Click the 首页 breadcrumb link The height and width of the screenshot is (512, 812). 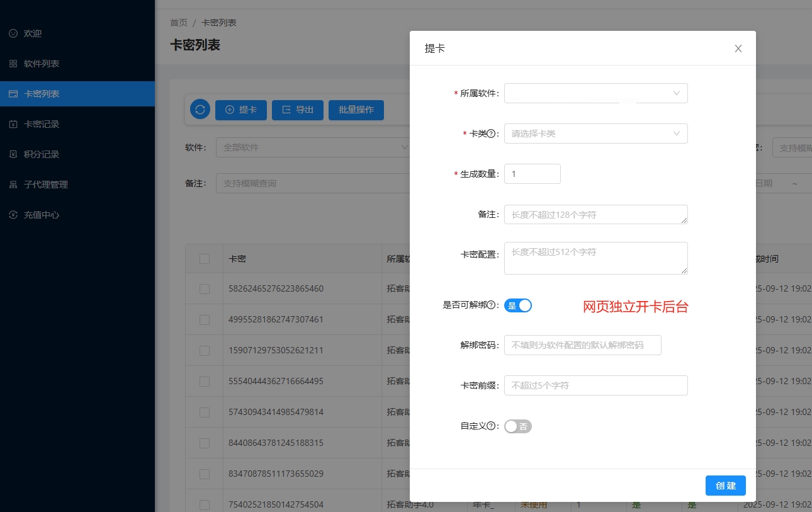click(179, 23)
